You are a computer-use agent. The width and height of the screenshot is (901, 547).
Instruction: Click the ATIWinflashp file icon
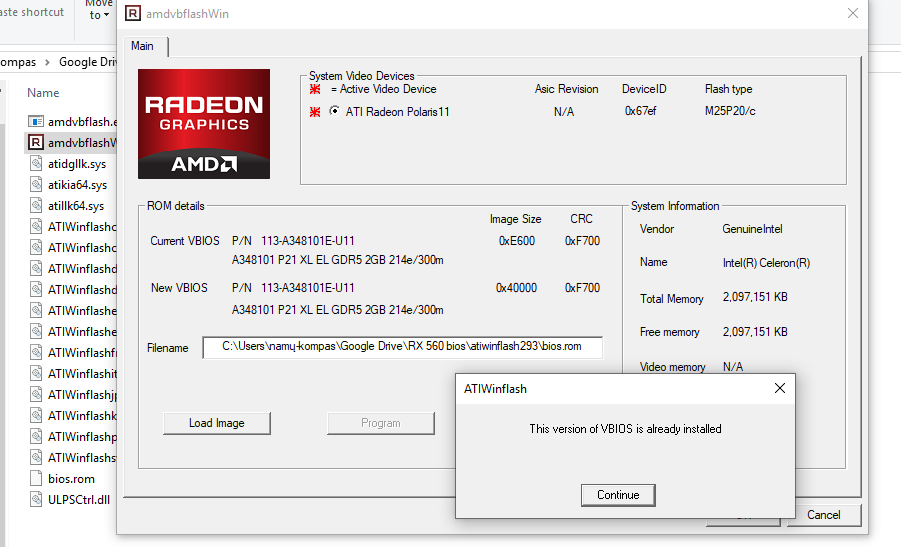pyautogui.click(x=36, y=436)
